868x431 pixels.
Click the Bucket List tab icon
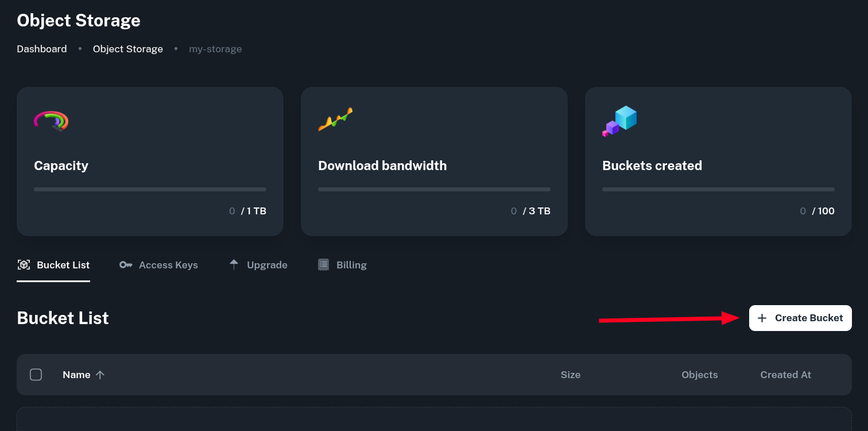point(24,265)
